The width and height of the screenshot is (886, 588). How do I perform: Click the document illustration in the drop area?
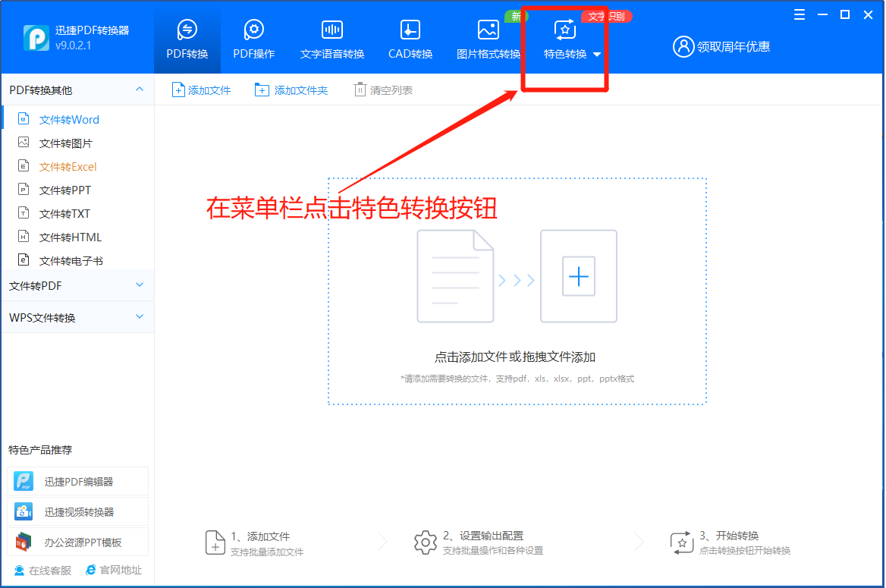pos(455,276)
